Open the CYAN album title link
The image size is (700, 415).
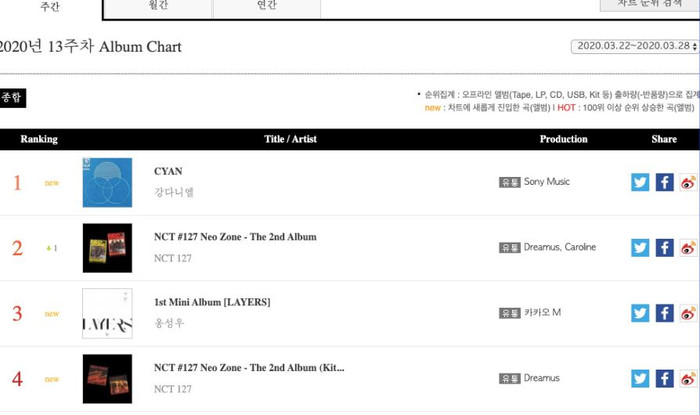(x=168, y=171)
